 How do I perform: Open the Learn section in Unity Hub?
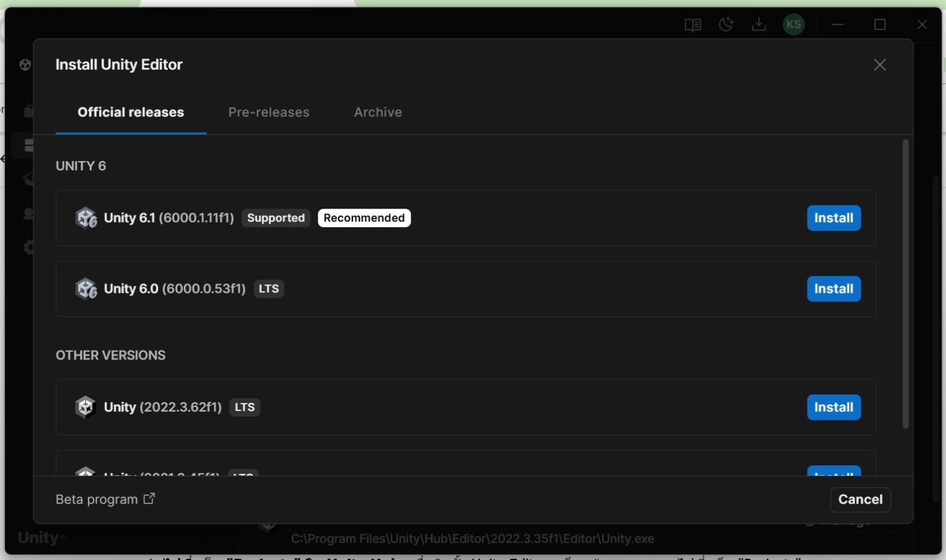30,178
